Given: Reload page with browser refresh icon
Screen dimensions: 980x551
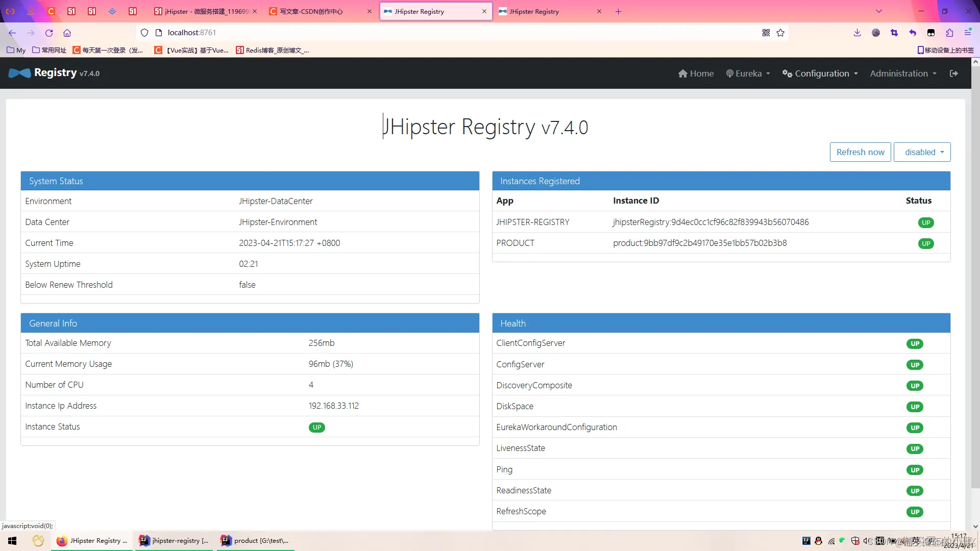Looking at the screenshot, I should tap(49, 33).
